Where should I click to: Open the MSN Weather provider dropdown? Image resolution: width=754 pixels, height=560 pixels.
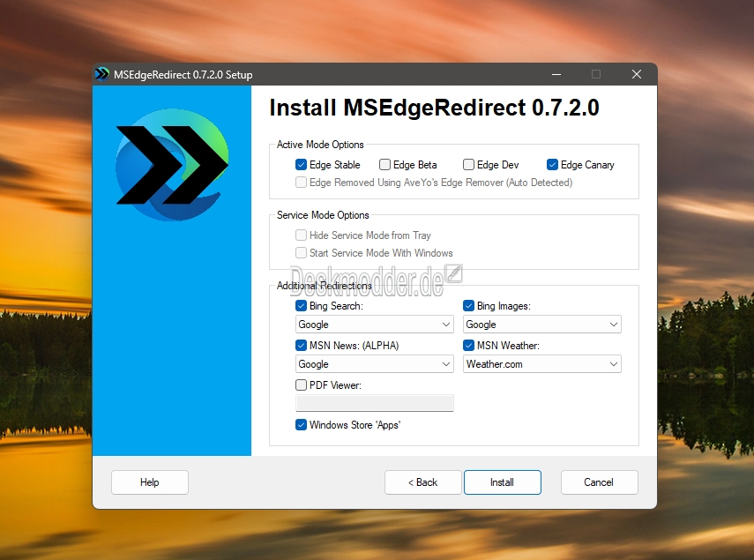click(x=542, y=364)
